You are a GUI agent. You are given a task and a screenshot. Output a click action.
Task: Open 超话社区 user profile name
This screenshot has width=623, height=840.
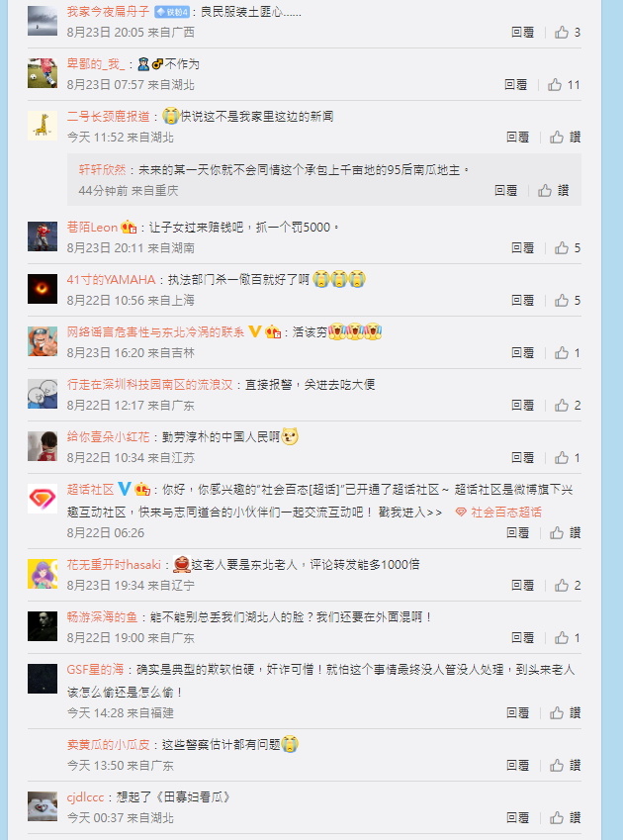[90, 489]
